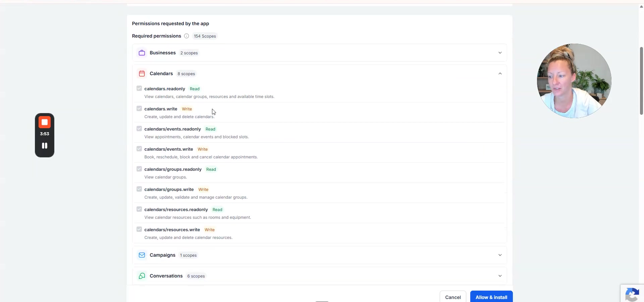Click the calendars.readonly scope name
This screenshot has height=302, width=644.
[165, 89]
